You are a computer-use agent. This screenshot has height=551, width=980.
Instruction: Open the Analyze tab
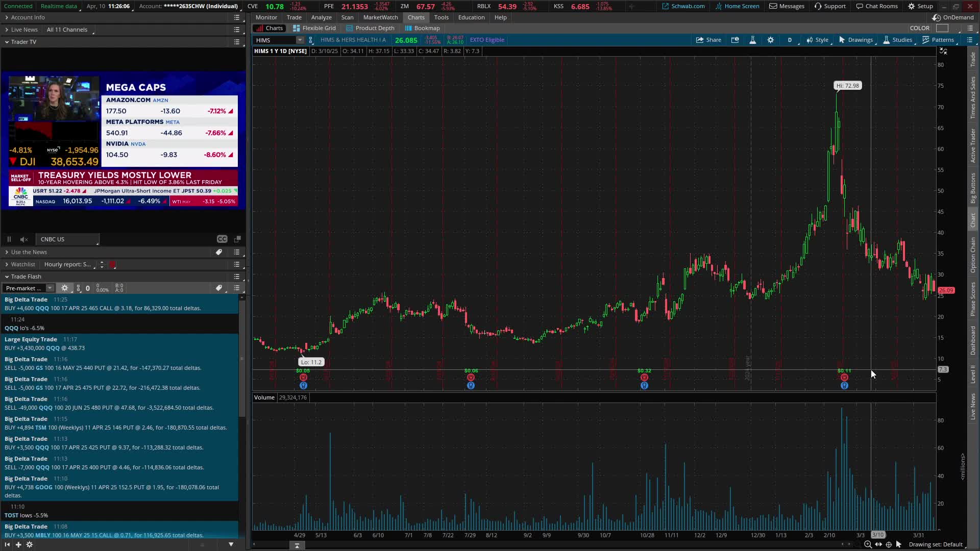322,17
